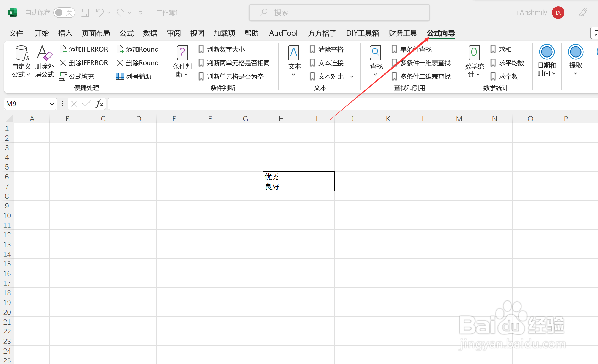Switch to the 插入 tab
Image resolution: width=598 pixels, height=364 pixels.
tap(65, 33)
